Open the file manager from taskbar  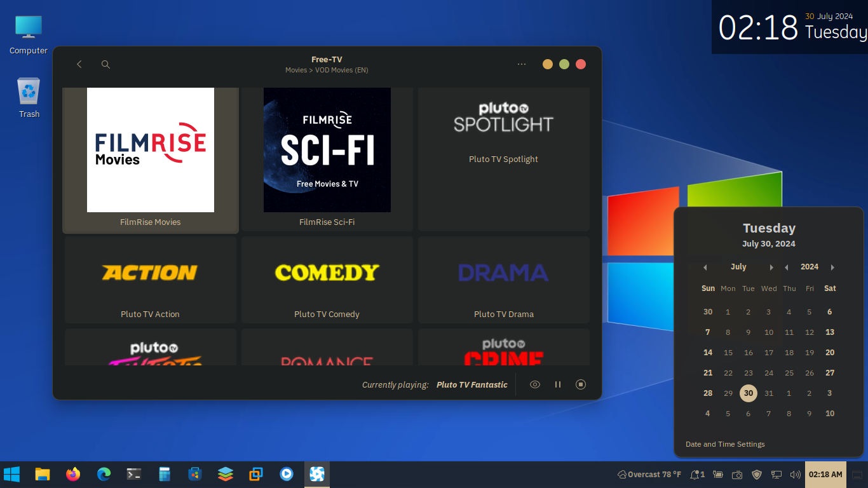43,474
